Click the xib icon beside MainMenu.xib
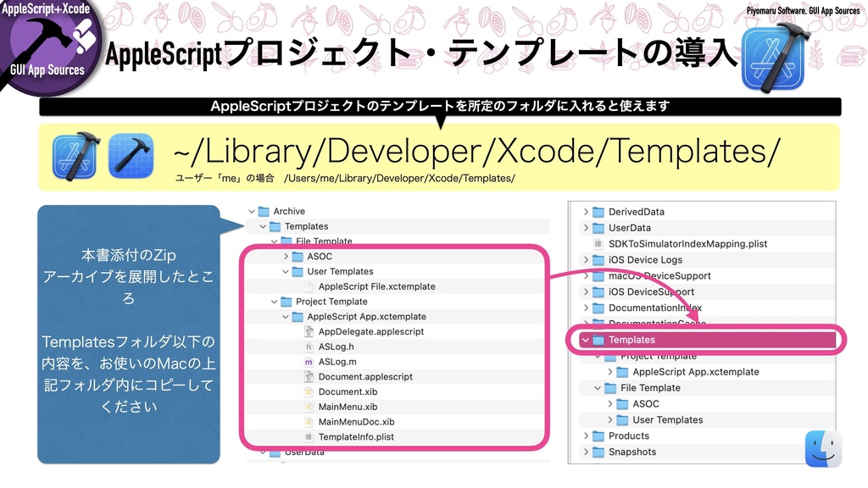The image size is (868, 488). click(x=310, y=407)
